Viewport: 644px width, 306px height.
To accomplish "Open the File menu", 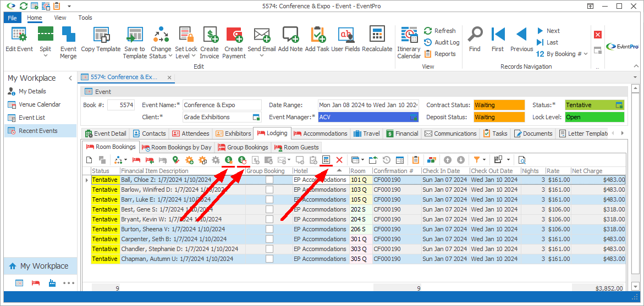I will tap(12, 18).
